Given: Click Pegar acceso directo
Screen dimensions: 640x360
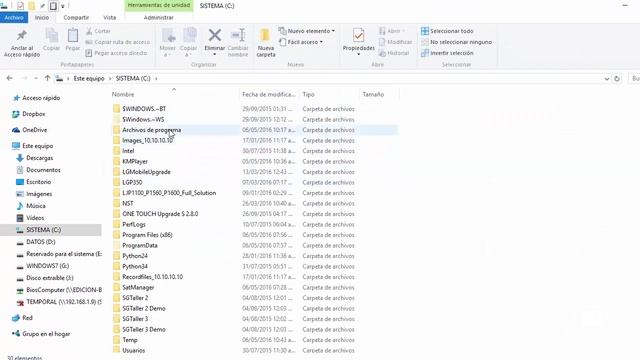Looking at the screenshot, I should point(116,53).
